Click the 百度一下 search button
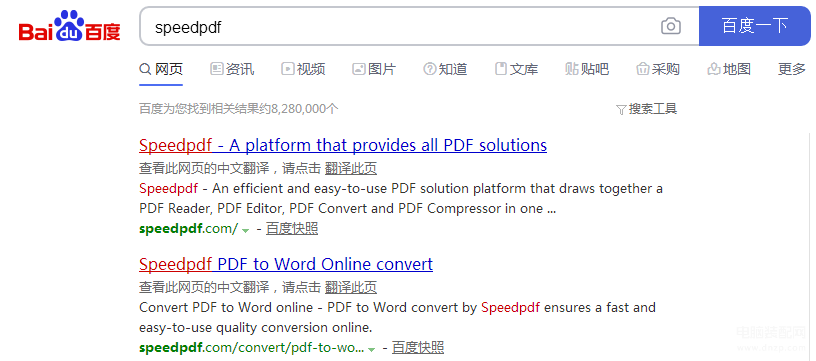 [755, 26]
